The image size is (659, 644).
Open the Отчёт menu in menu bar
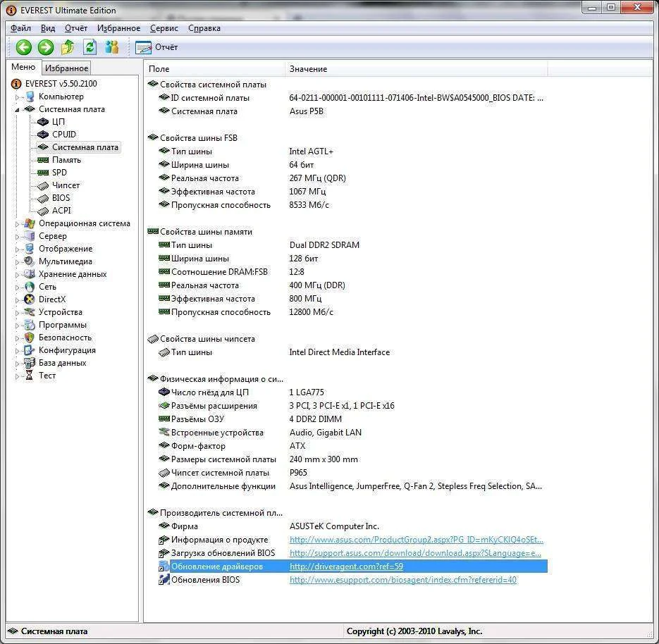coord(76,28)
